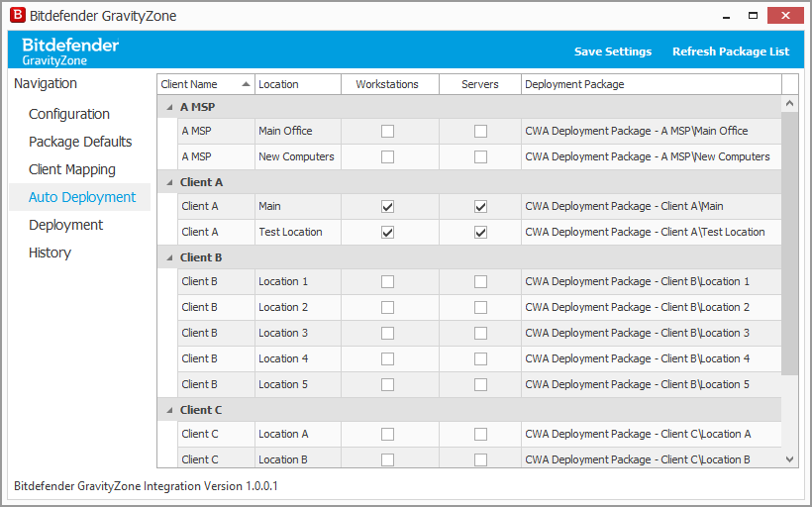Click Refresh Package List
The width and height of the screenshot is (812, 507).
(x=731, y=51)
